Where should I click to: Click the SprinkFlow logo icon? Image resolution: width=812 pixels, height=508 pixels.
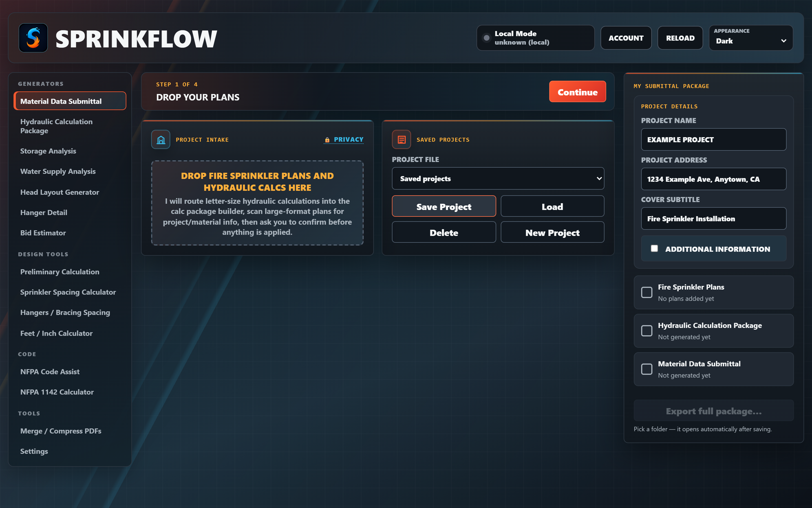(x=33, y=38)
